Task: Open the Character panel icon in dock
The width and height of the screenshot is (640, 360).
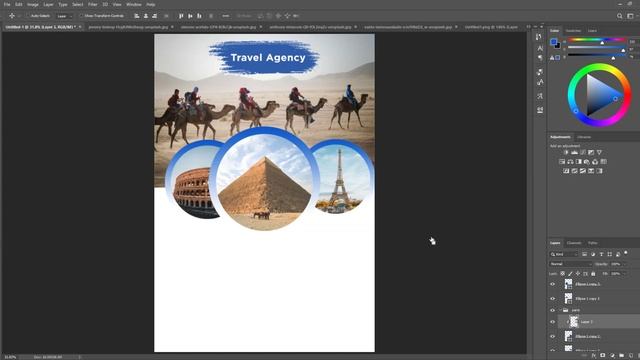Action: point(540,48)
